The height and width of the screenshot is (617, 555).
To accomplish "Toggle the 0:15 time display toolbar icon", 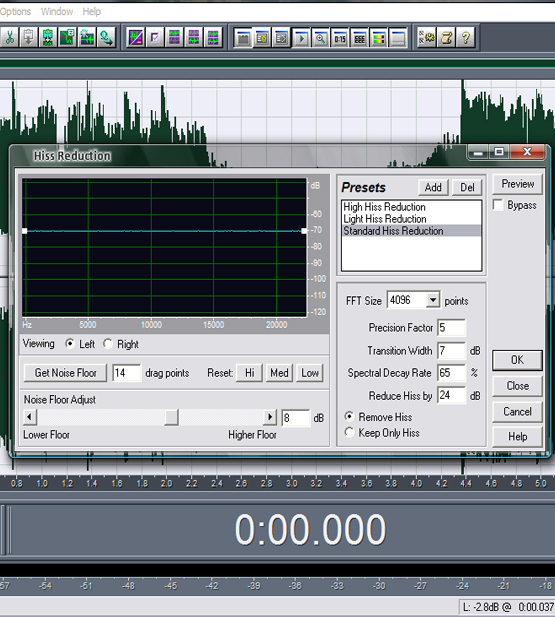I will (x=340, y=38).
